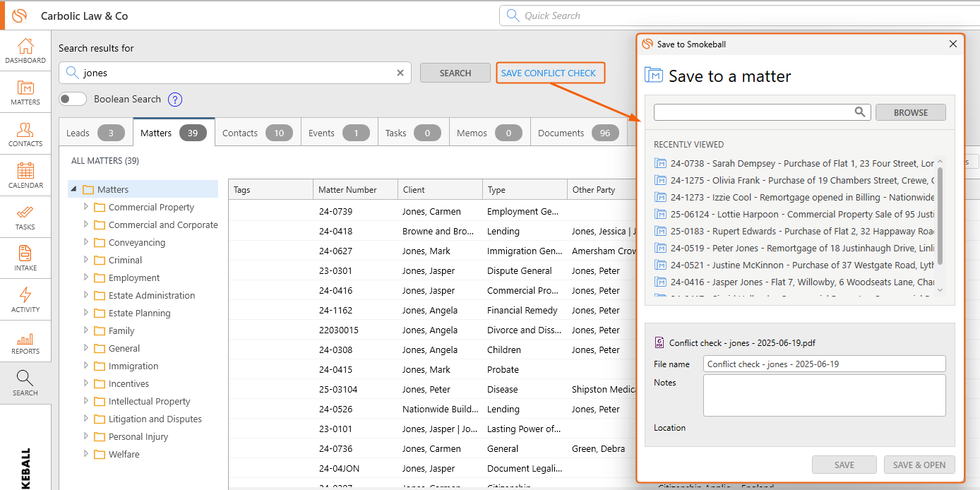The image size is (980, 490).
Task: Click matter icon for 24-0738 Sarah Dempsey
Action: pyautogui.click(x=661, y=163)
